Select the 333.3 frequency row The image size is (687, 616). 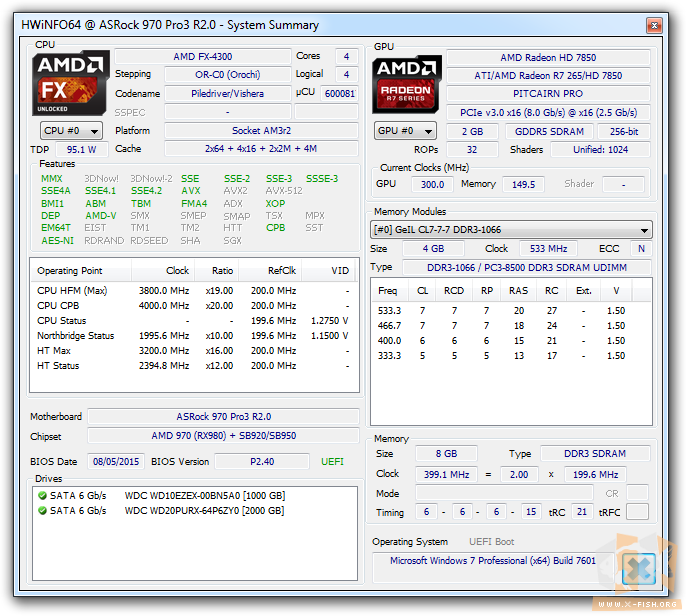pos(511,355)
